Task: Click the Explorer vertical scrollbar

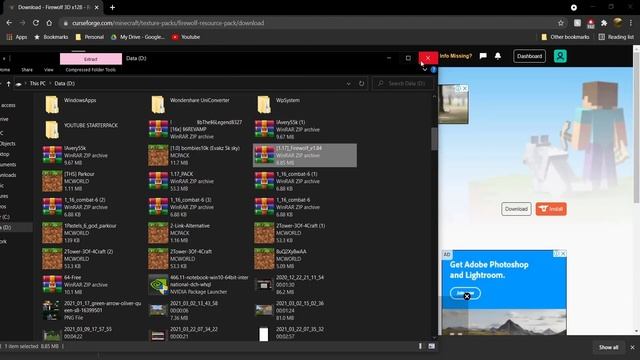Action: 434,139
